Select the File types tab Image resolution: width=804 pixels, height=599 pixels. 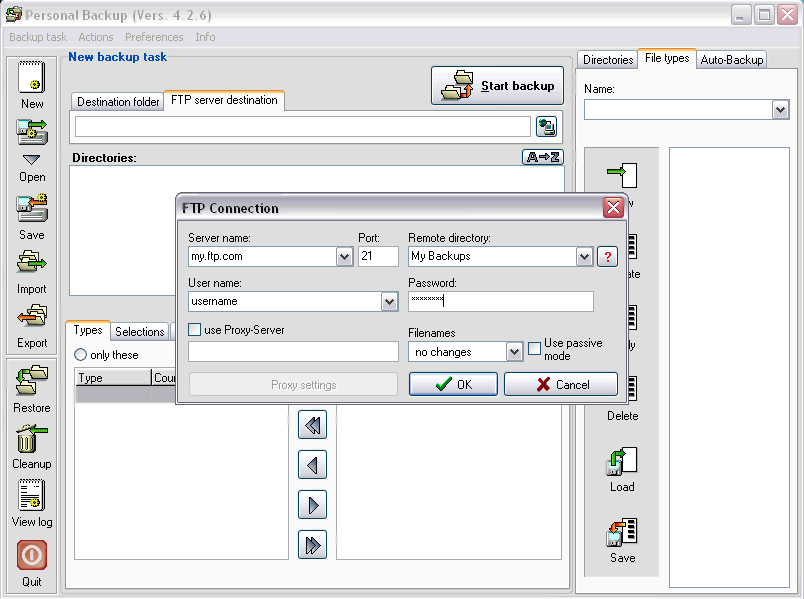tap(667, 58)
